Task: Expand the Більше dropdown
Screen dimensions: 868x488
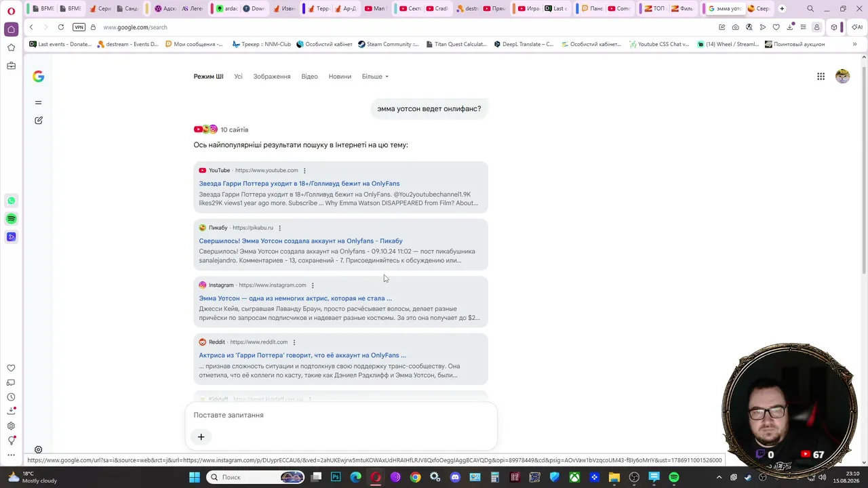Action: coord(375,77)
